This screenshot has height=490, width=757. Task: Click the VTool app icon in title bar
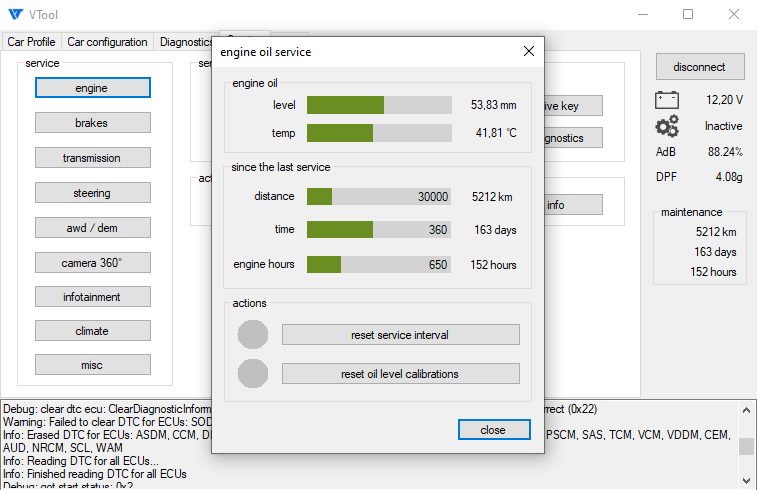point(15,15)
